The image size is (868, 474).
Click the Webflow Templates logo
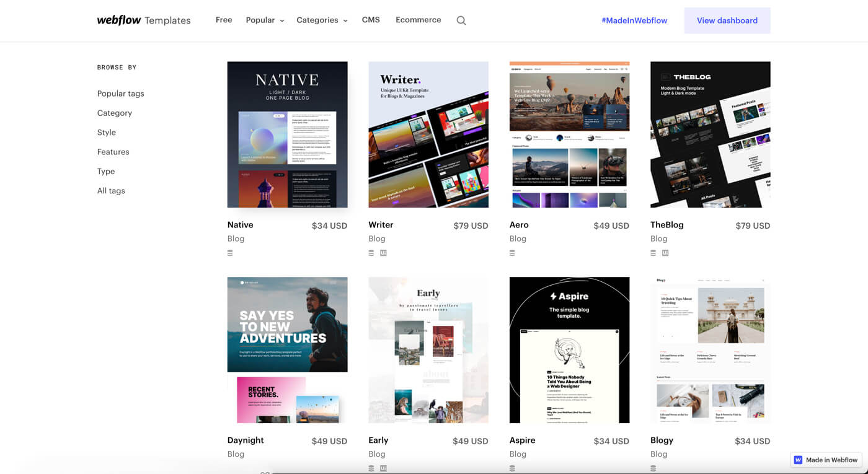click(144, 20)
